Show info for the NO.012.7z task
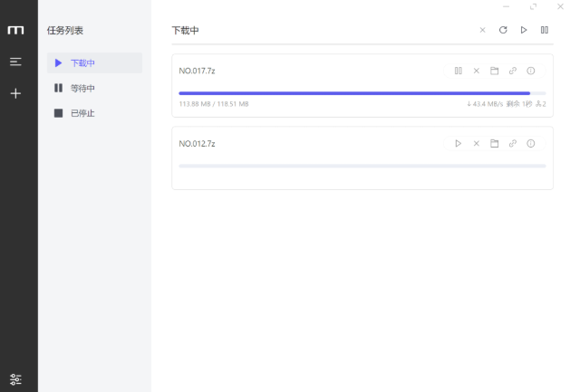This screenshot has width=570, height=392. [531, 143]
